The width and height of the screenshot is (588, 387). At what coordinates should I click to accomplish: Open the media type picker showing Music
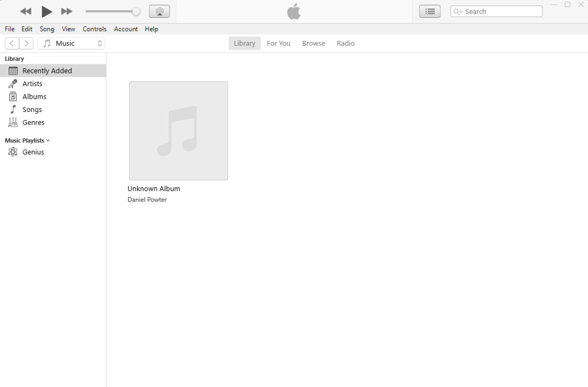(71, 43)
